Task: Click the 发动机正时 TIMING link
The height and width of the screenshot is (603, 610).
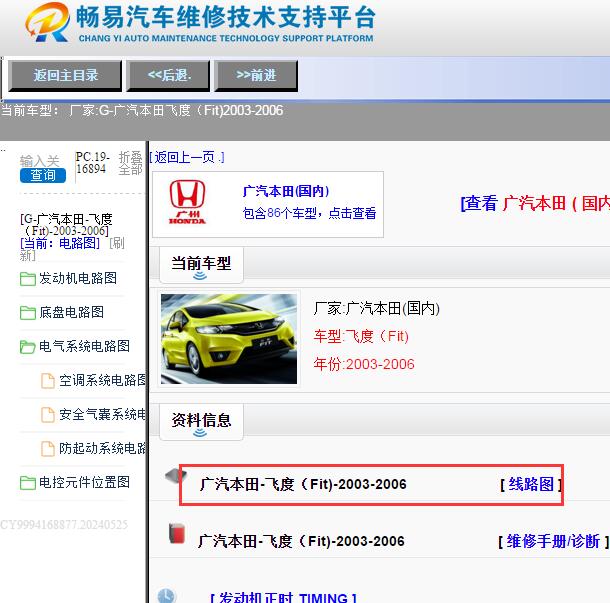Action: pos(283,597)
